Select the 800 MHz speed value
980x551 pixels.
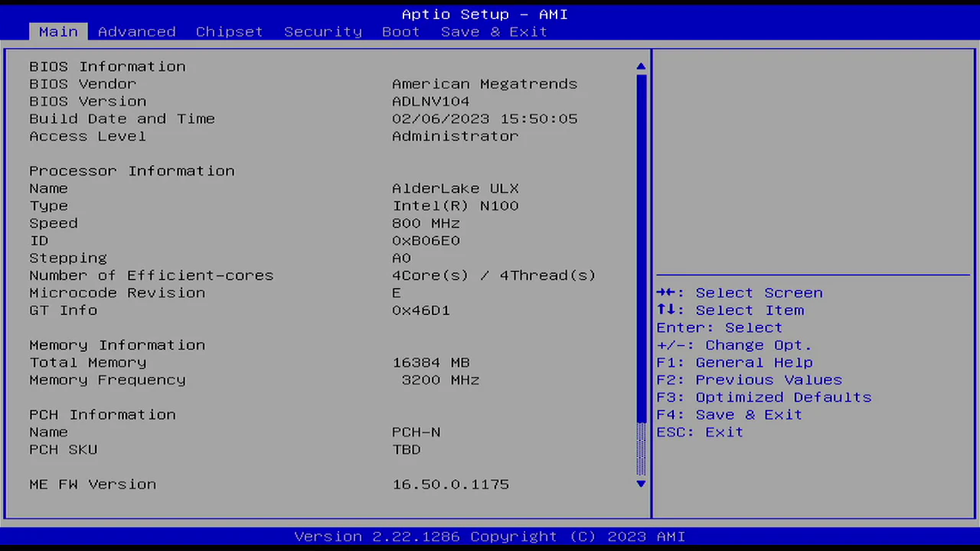pyautogui.click(x=426, y=223)
